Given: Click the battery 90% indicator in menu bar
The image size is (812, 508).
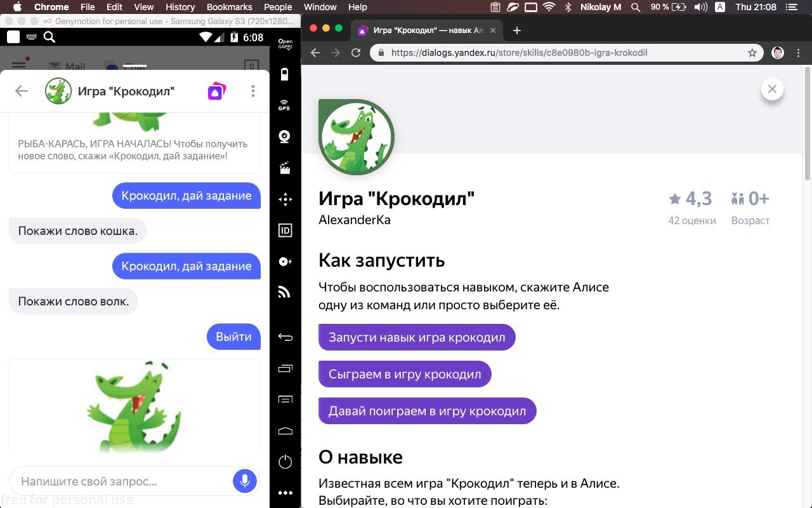Looking at the screenshot, I should pyautogui.click(x=668, y=7).
